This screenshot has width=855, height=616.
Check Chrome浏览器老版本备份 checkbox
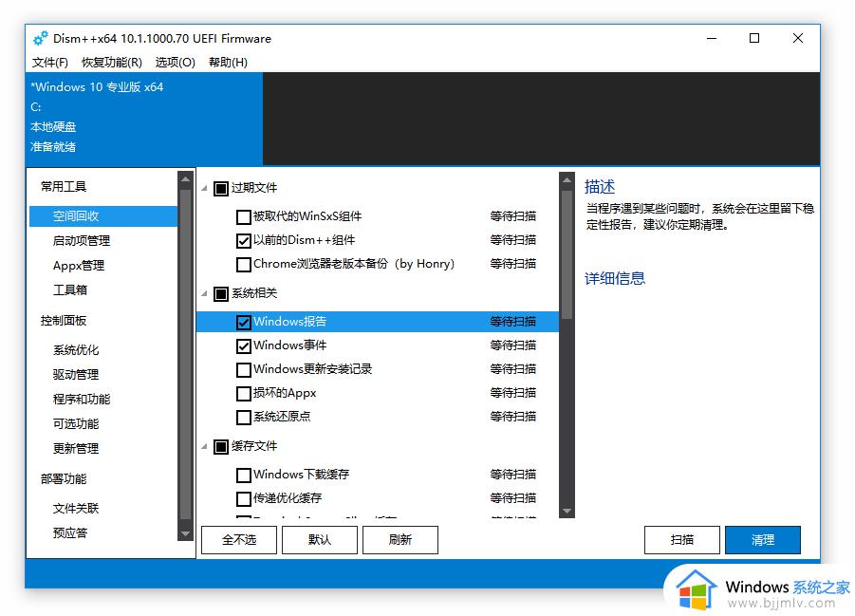(x=244, y=265)
